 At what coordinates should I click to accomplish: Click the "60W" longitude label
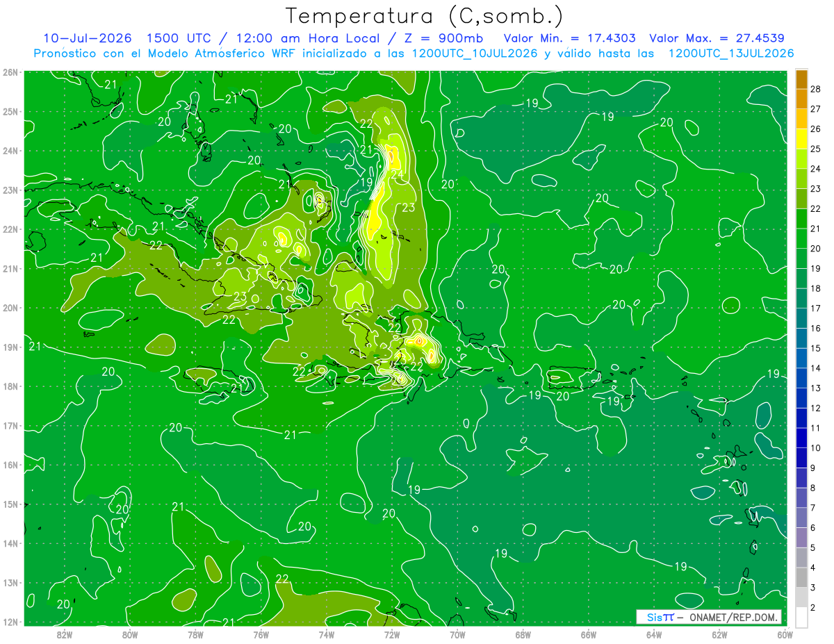pyautogui.click(x=784, y=634)
